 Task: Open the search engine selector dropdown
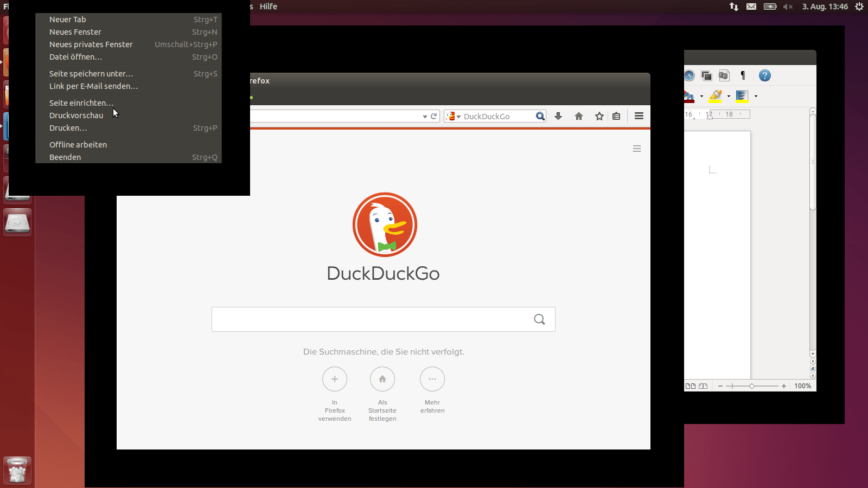[x=453, y=117]
